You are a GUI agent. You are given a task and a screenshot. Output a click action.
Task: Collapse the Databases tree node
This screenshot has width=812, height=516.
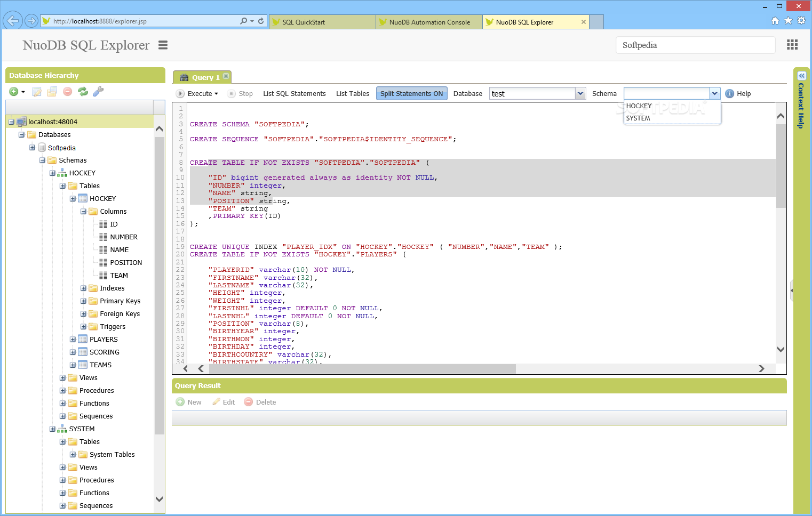pos(22,135)
